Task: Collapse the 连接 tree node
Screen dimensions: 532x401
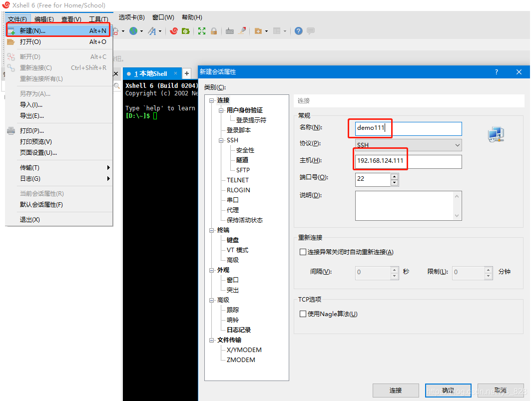Action: 212,100
